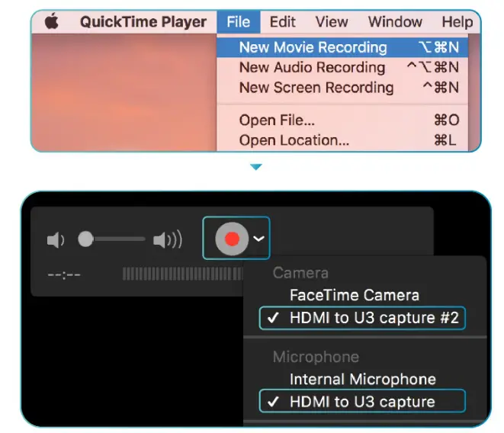
Task: Click the audio level meter bars
Action: click(182, 274)
